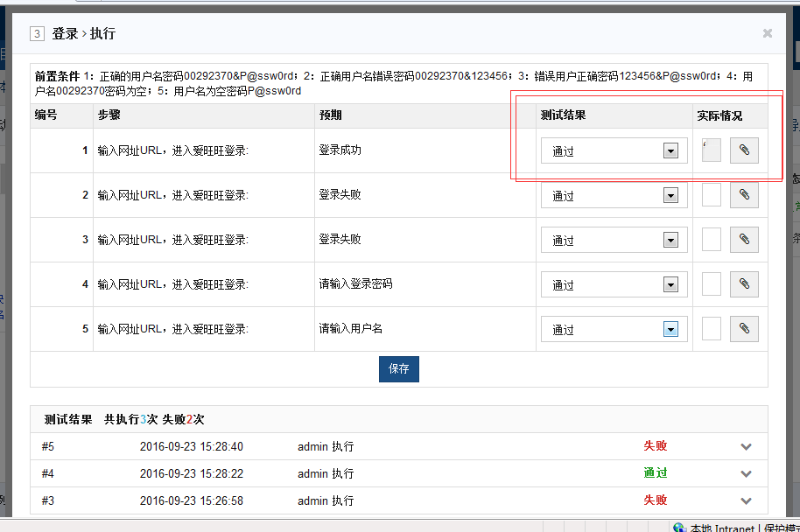Click the attachment icon in step 2 row
800x532 pixels.
coord(744,195)
